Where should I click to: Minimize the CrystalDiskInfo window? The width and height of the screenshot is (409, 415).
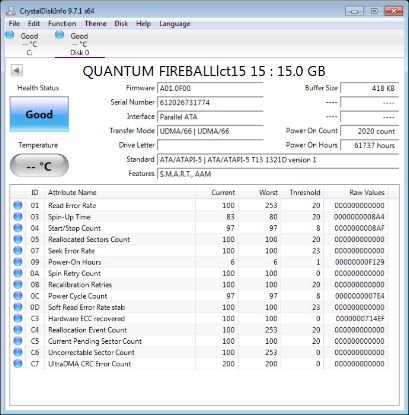(x=354, y=11)
